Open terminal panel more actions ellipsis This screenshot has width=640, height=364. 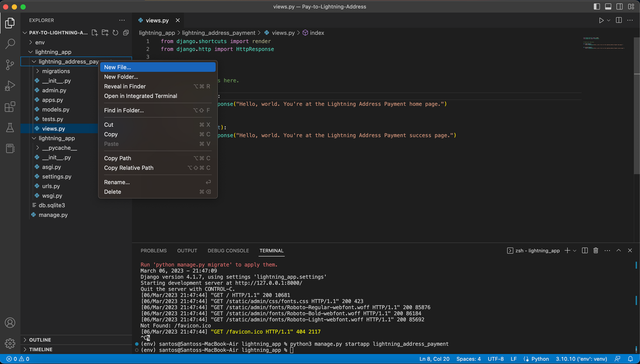(x=607, y=250)
